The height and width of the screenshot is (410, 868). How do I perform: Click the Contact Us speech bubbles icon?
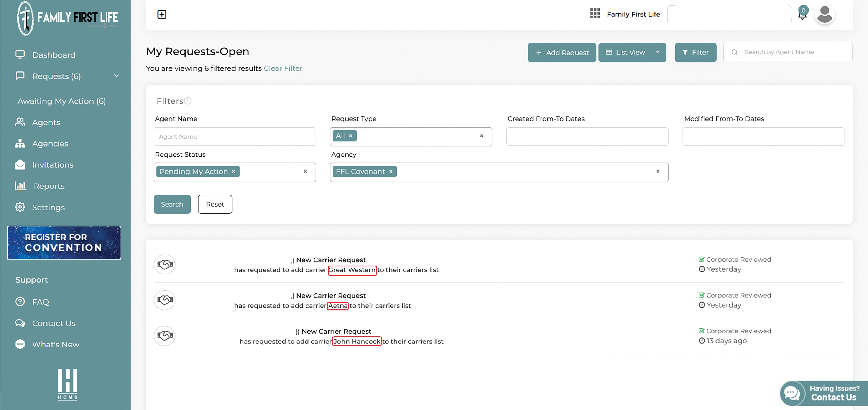20,323
